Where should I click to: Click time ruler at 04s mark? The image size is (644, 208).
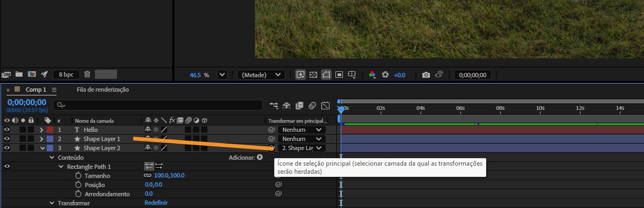tap(421, 108)
